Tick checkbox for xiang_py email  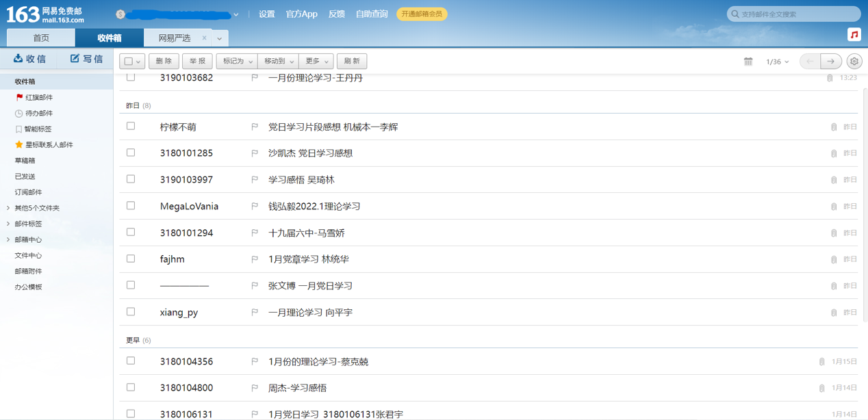(131, 312)
